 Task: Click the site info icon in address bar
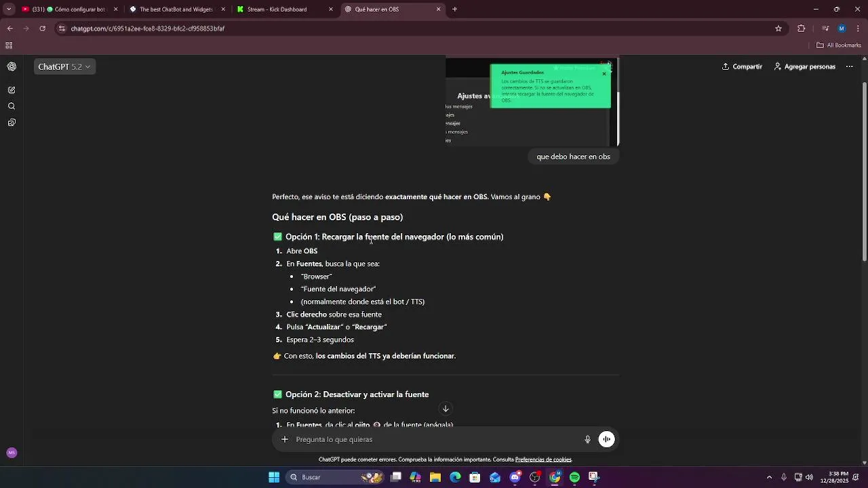click(x=62, y=28)
